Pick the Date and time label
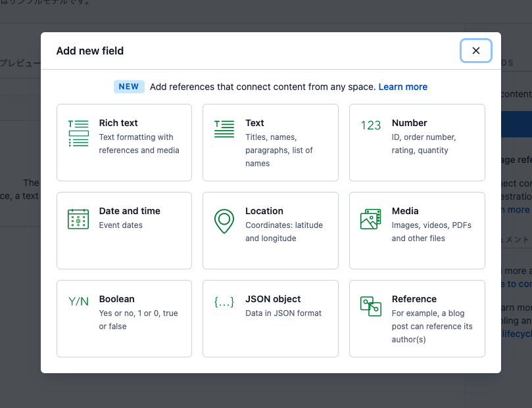532x408 pixels. (x=130, y=211)
